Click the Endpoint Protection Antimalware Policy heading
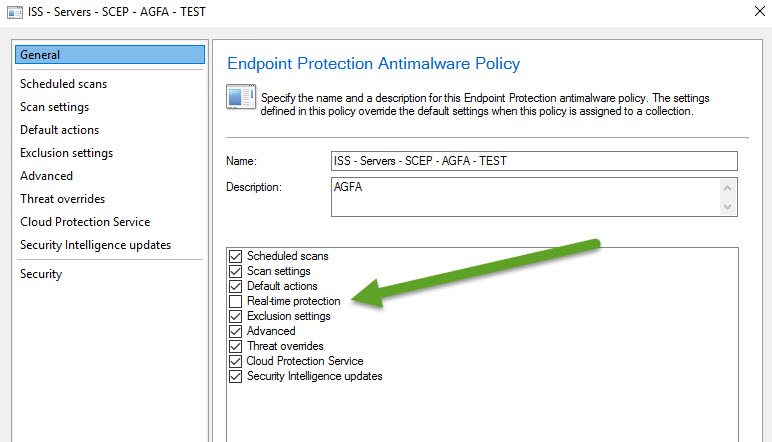 point(373,63)
